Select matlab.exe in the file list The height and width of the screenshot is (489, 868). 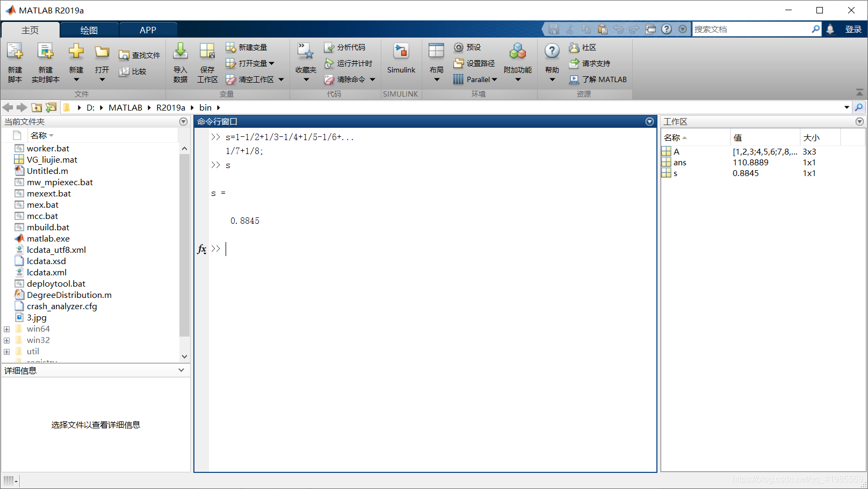pyautogui.click(x=48, y=238)
